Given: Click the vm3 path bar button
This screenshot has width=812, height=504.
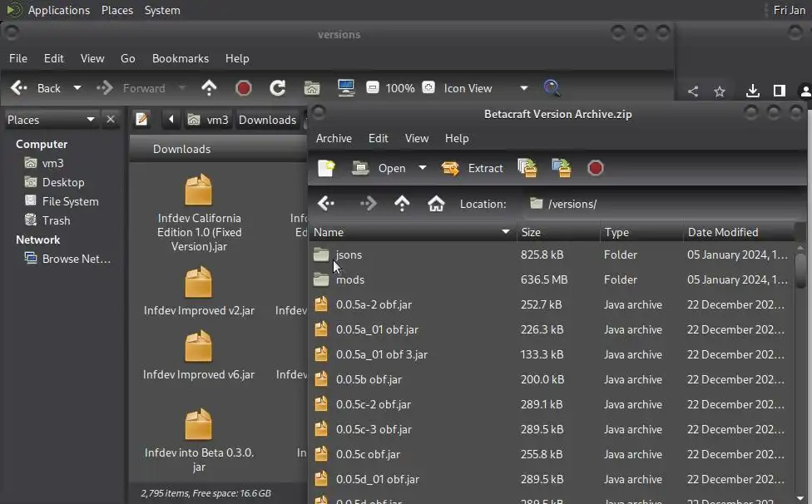Looking at the screenshot, I should (208, 120).
